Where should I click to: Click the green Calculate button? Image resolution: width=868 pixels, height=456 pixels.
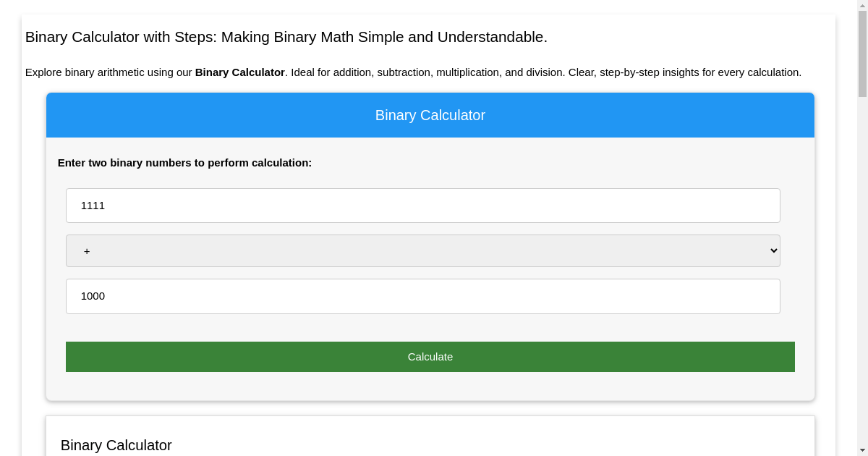coord(430,357)
